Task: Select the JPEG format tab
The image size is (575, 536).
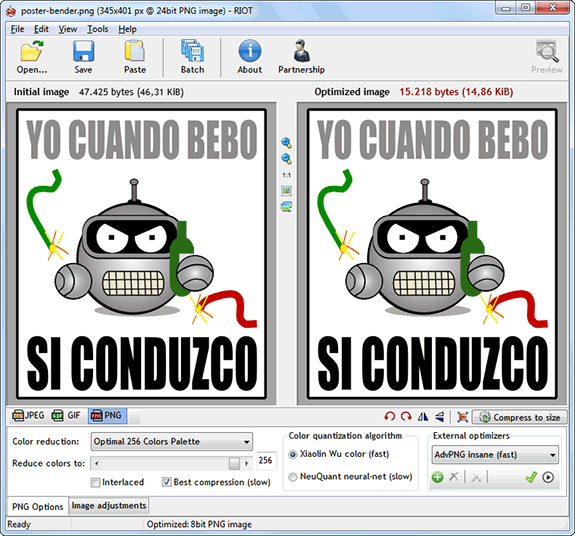Action: (28, 416)
